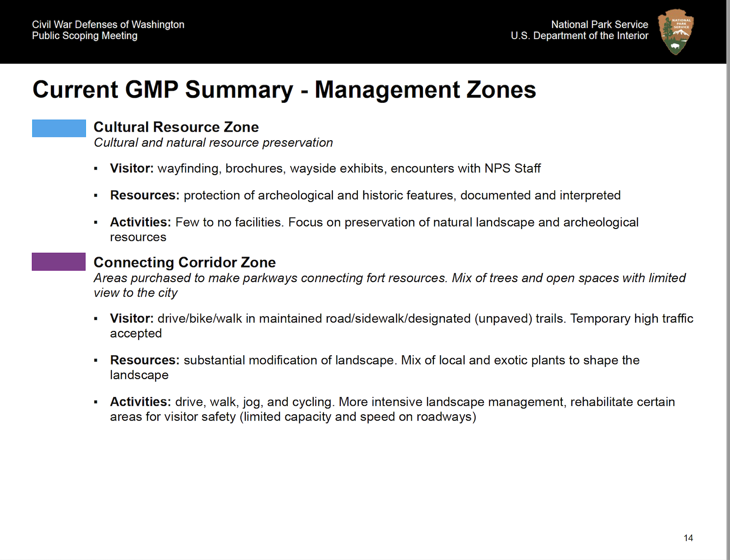Screen dimensions: 730x560
Task: Click the National Park Service arrowhead logo
Action: [x=675, y=31]
